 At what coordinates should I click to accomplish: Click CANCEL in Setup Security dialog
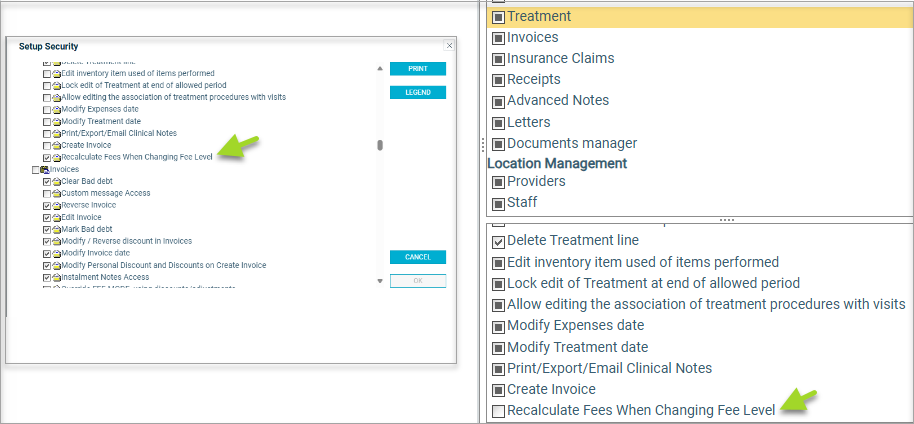click(417, 257)
